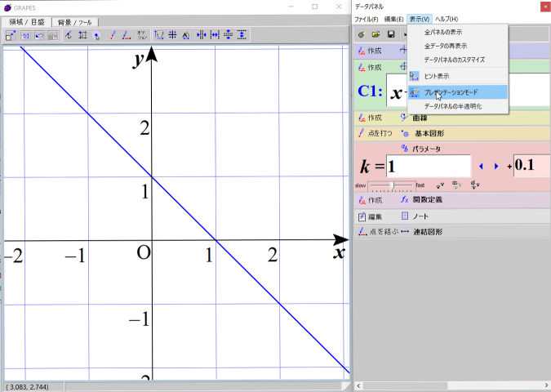Click the first icon in graph toolbar
551x392 pixels.
pyautogui.click(x=11, y=35)
